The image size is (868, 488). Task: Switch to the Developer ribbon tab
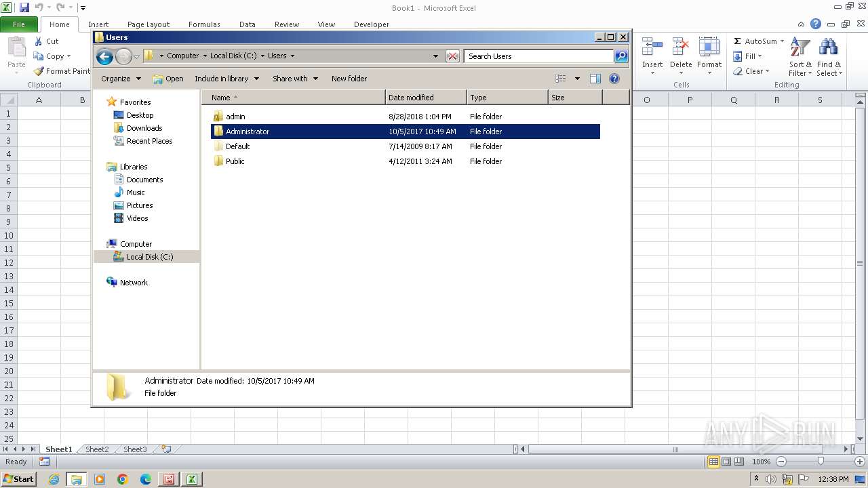(x=372, y=24)
